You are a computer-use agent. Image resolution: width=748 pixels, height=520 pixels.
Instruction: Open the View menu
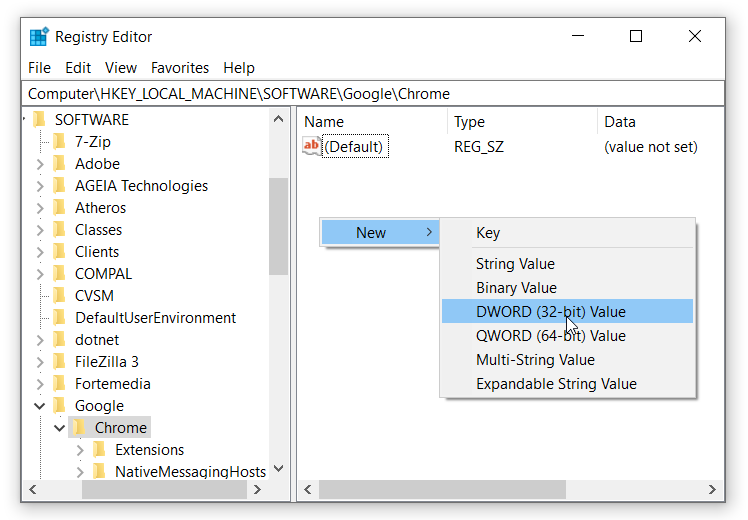coord(121,68)
